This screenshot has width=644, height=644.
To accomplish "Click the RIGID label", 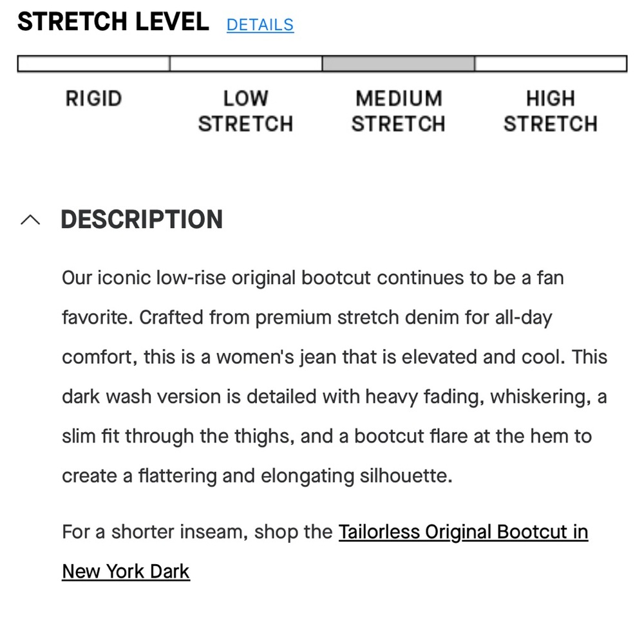I will (93, 99).
